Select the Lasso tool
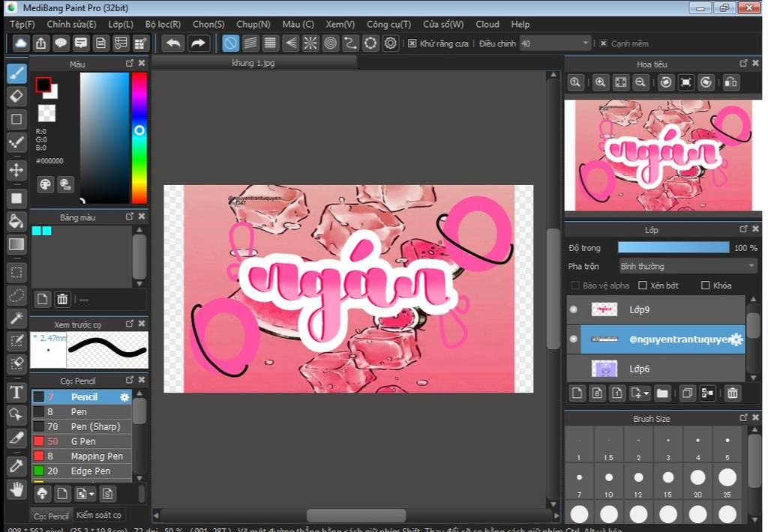Screen dimensions: 768x532 (16, 296)
